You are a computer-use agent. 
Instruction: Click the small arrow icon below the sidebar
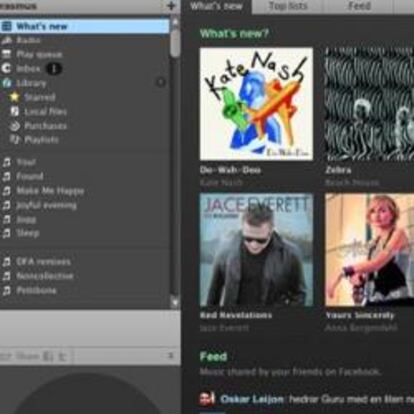[170, 356]
